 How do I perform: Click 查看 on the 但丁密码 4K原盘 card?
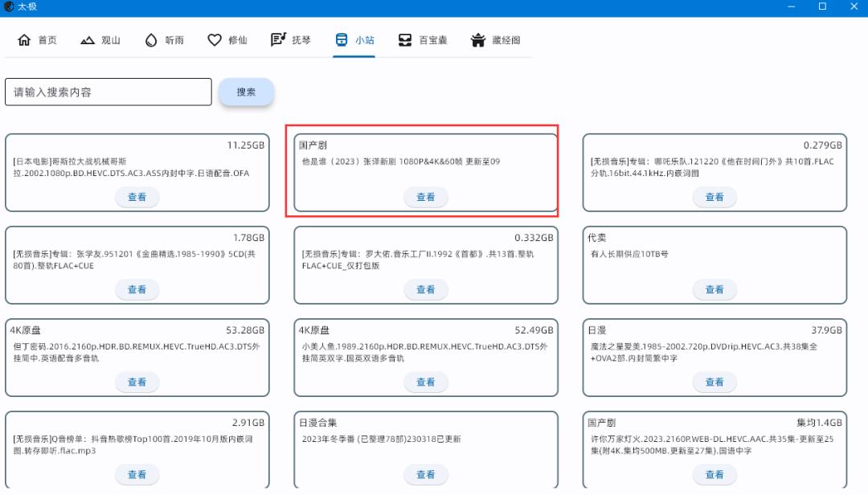[x=137, y=382]
